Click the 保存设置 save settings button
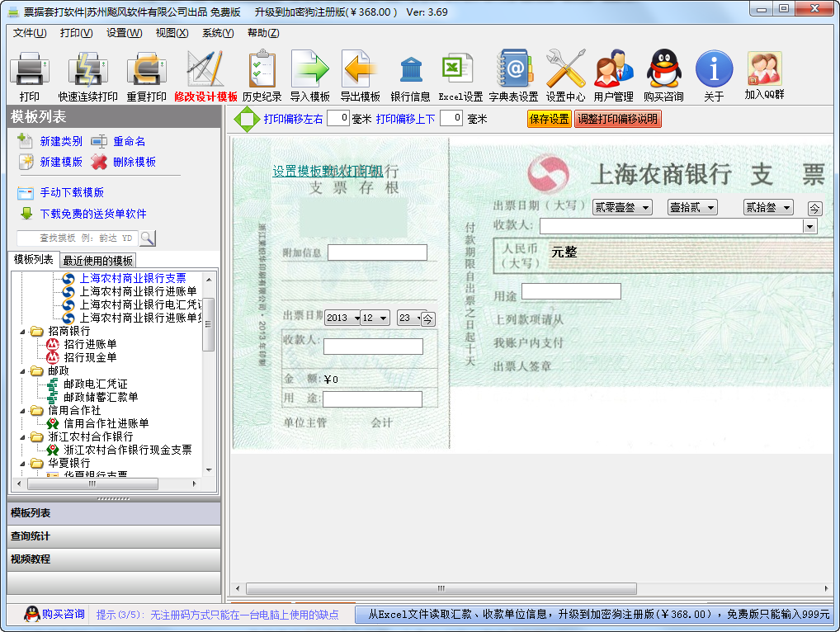 549,119
